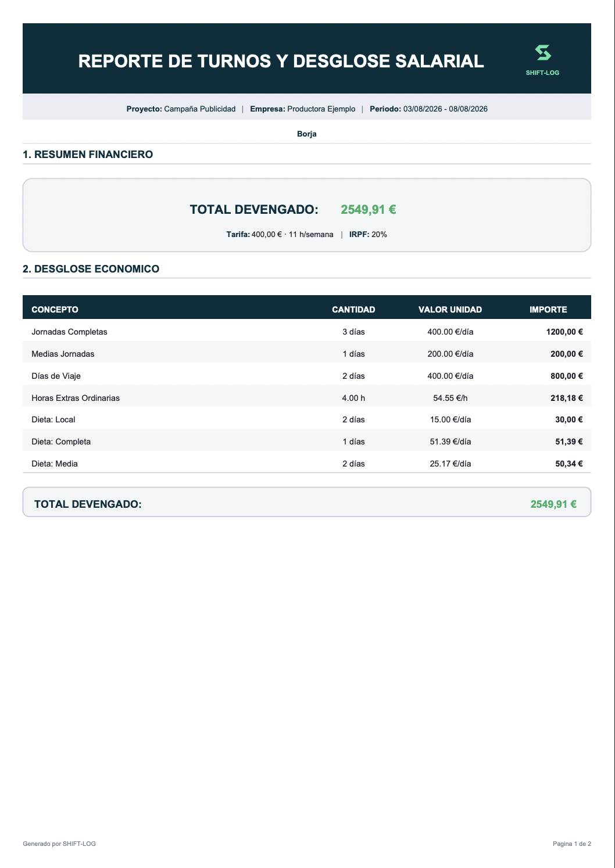Select the 'Medias Jornadas' row label
This screenshot has width=615, height=868.
[63, 354]
